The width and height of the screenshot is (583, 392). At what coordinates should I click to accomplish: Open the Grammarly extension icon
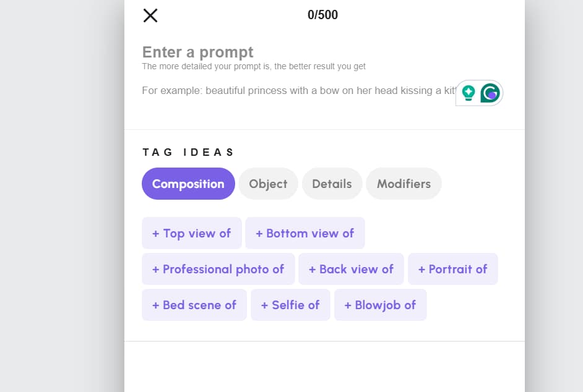pos(490,93)
